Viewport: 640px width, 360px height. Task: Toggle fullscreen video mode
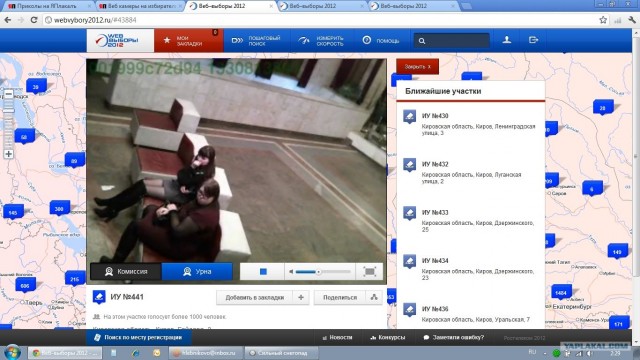(x=370, y=271)
